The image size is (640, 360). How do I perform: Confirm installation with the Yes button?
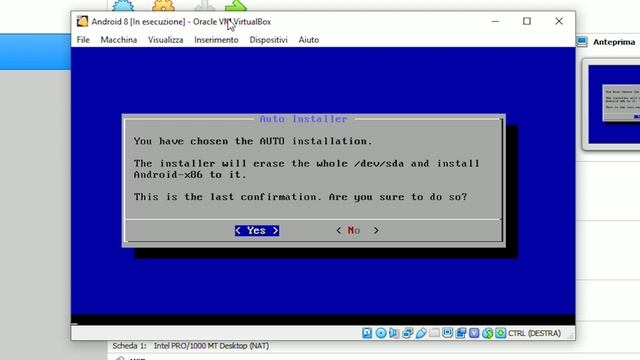(x=257, y=231)
